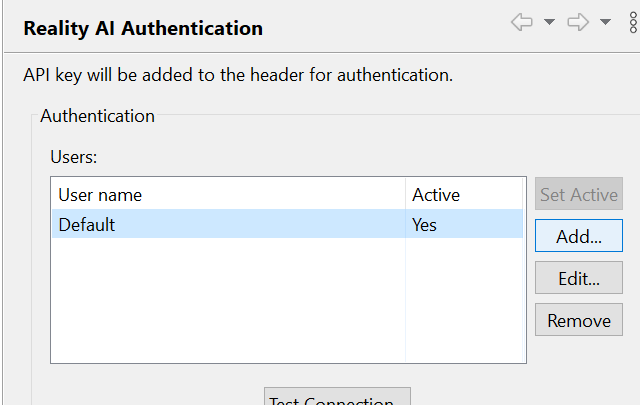Open the Edit... user dialog button
640x405 pixels.
579,279
